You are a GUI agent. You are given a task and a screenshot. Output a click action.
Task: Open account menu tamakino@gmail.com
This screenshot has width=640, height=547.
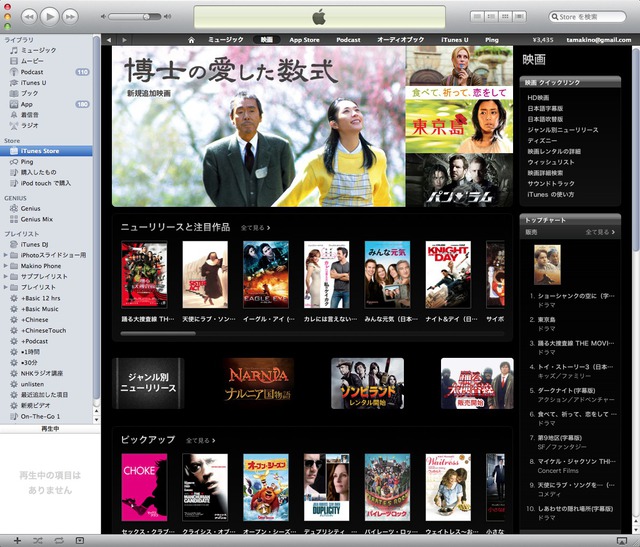click(599, 40)
